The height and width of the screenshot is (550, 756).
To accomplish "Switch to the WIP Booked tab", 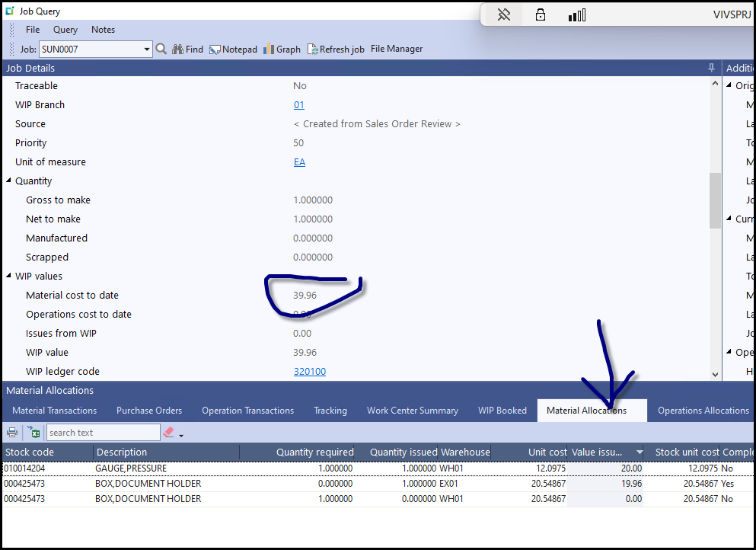I will 502,411.
